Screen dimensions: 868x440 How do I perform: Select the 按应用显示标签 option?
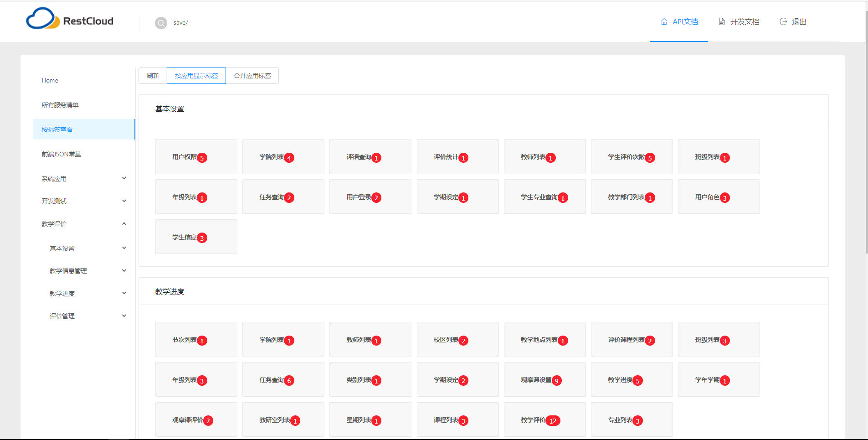[x=196, y=76]
